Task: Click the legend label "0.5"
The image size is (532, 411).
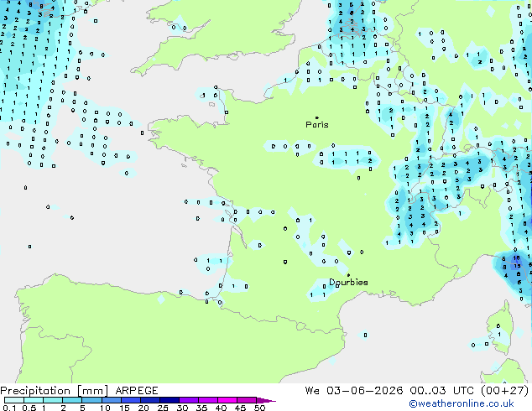Action: point(29,408)
